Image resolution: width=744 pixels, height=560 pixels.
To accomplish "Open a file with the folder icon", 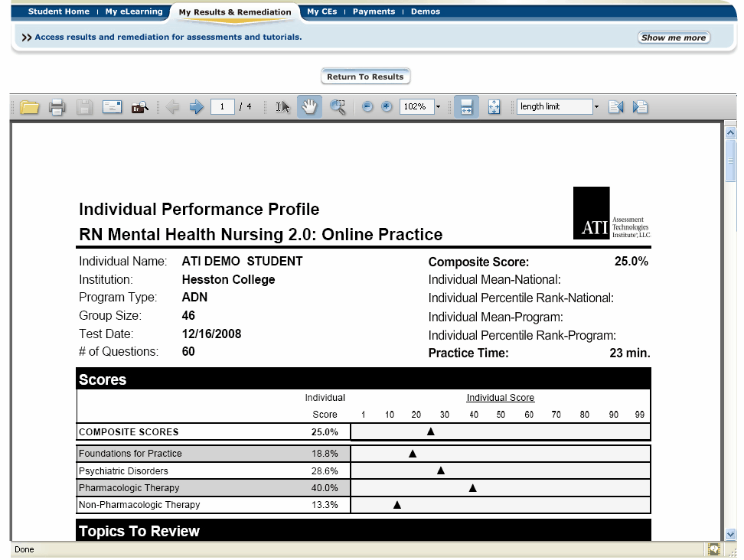I will point(29,107).
